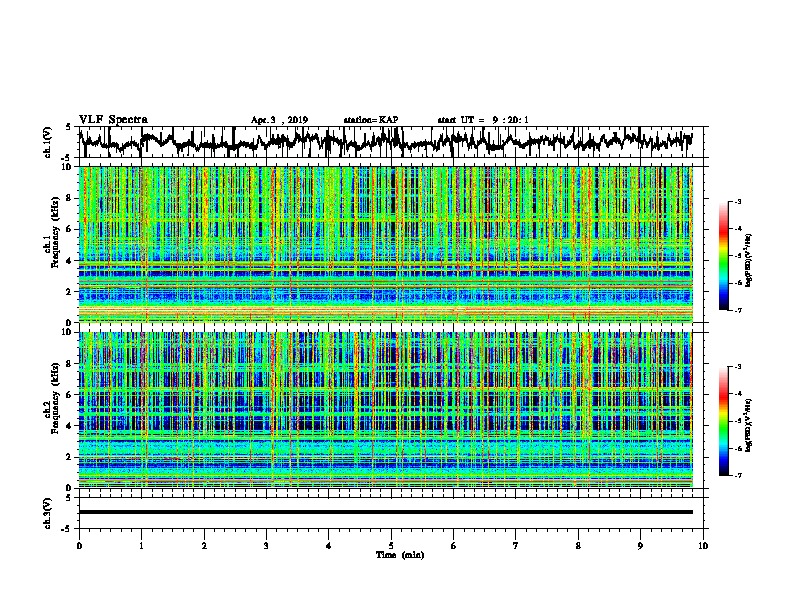Click inside the ch.2 spectrogram panel

[386, 410]
